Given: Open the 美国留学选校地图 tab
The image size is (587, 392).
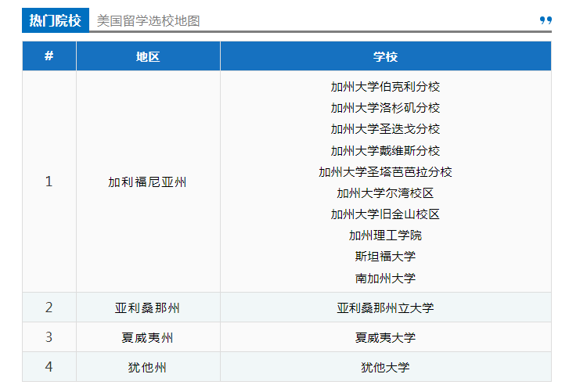Looking at the screenshot, I should pos(148,21).
